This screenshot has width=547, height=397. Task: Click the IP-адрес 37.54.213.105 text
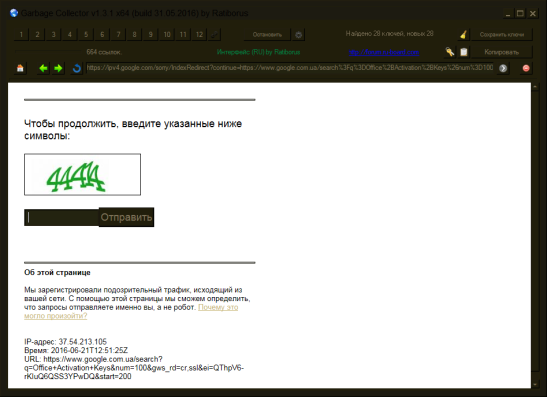click(x=65, y=342)
